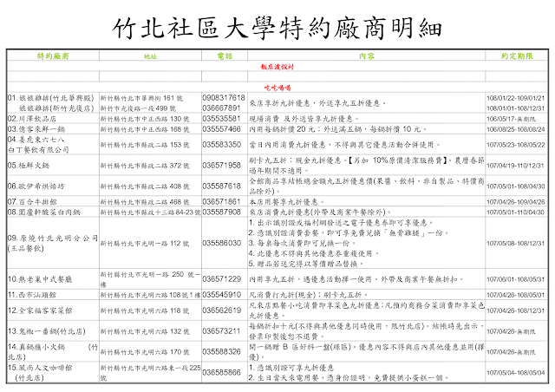Select phone number 036571861
This screenshot has width=555, height=392.
click(221, 201)
